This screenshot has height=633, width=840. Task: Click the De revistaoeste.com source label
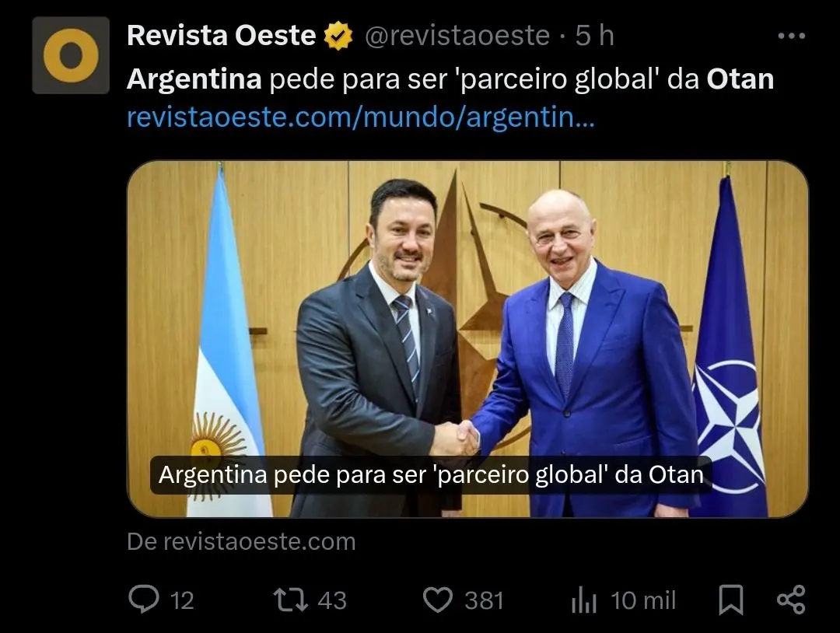[x=241, y=541]
